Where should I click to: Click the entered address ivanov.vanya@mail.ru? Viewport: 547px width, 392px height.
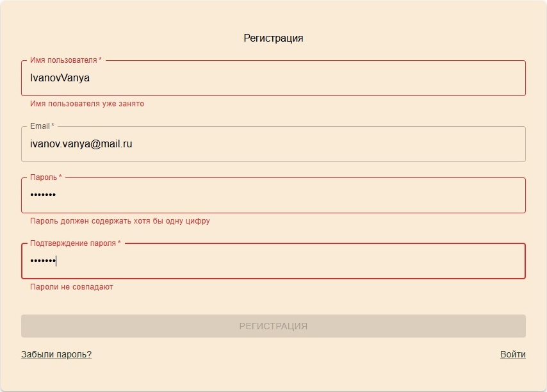click(x=81, y=144)
